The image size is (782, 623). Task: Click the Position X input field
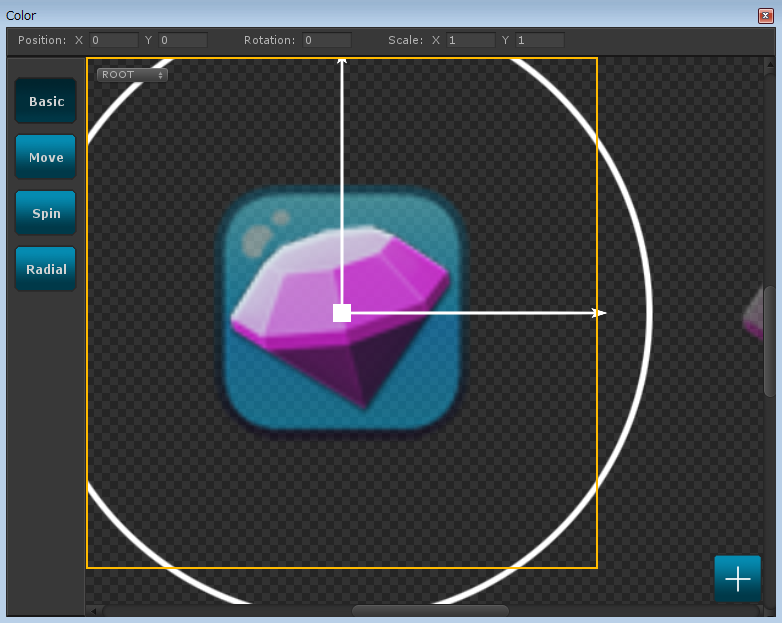[x=114, y=40]
